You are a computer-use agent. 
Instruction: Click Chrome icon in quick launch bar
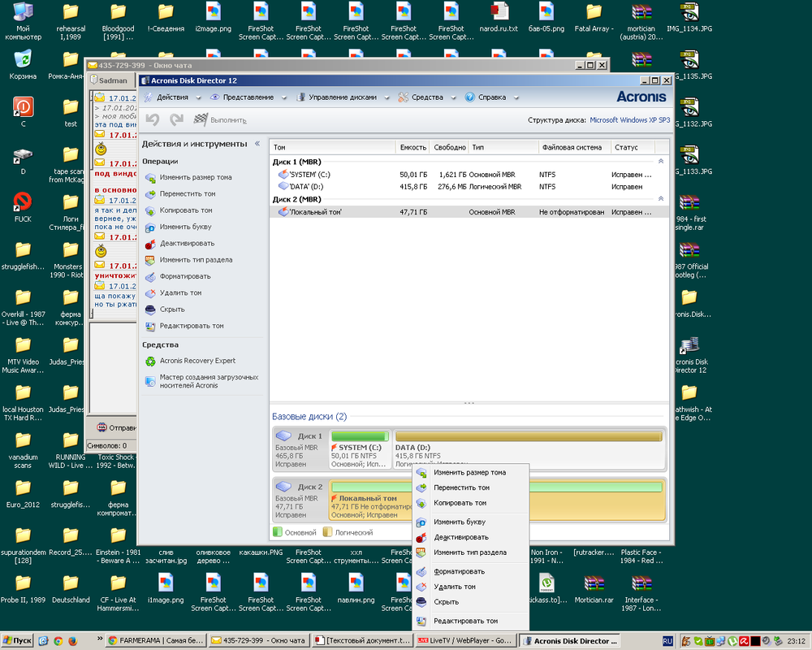point(58,641)
